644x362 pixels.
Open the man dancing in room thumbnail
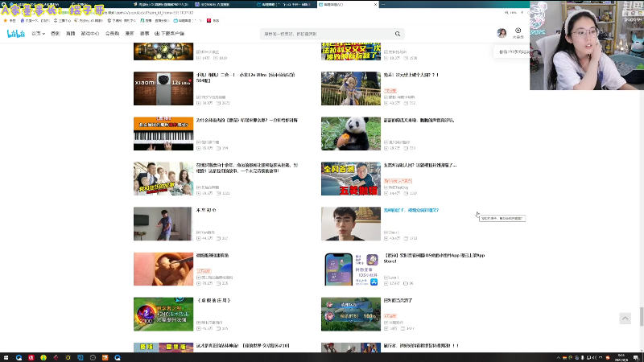click(163, 224)
